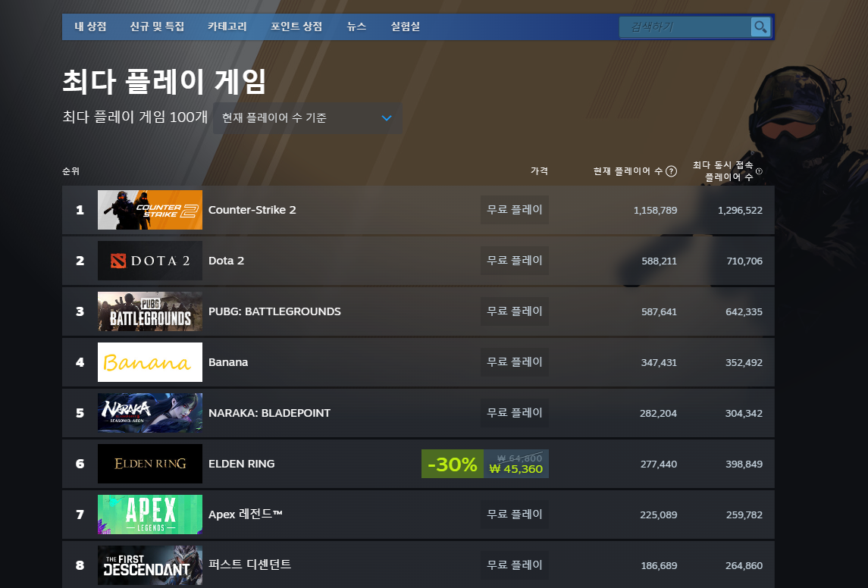The height and width of the screenshot is (588, 868).
Task: Open Dota 2 title link
Action: tap(226, 261)
